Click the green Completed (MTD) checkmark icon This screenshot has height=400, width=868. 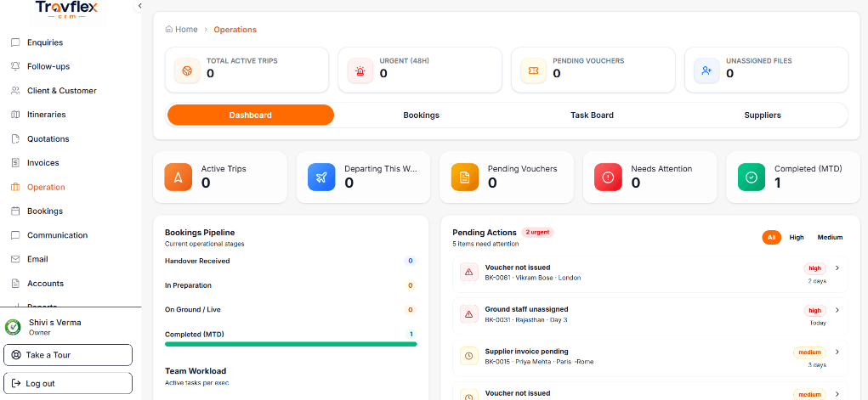pyautogui.click(x=752, y=177)
